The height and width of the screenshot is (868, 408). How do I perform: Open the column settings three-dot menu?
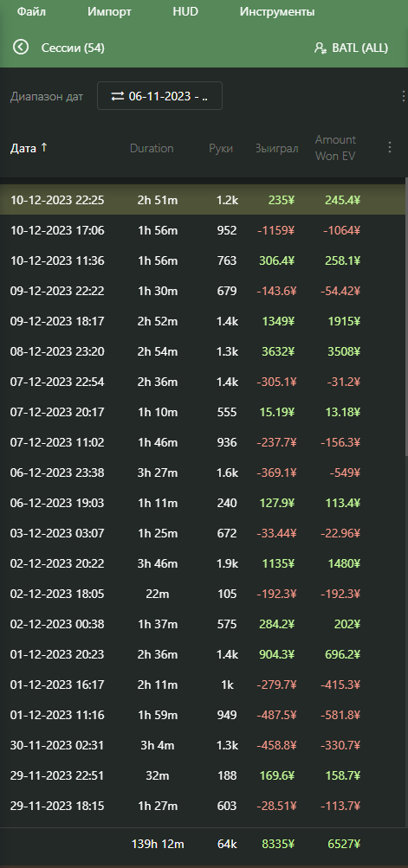click(390, 147)
